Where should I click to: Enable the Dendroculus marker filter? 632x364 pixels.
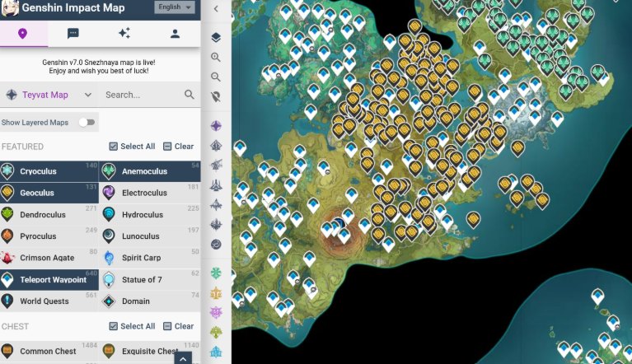pyautogui.click(x=49, y=215)
